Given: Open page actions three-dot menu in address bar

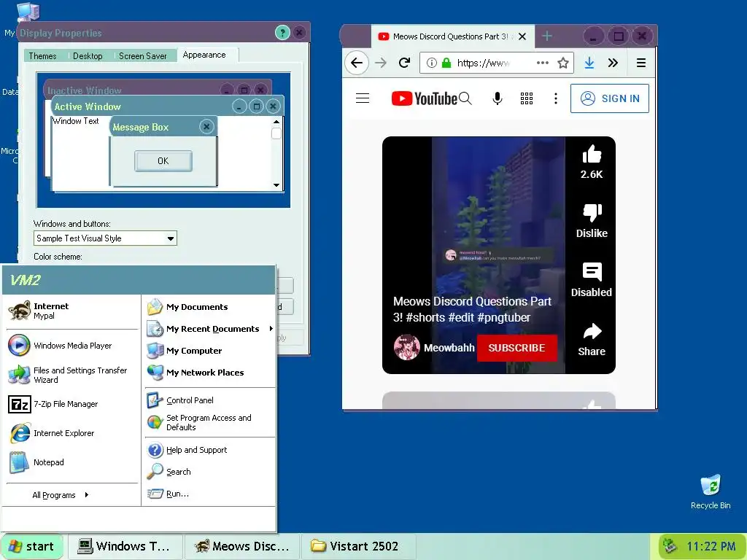Looking at the screenshot, I should 542,63.
